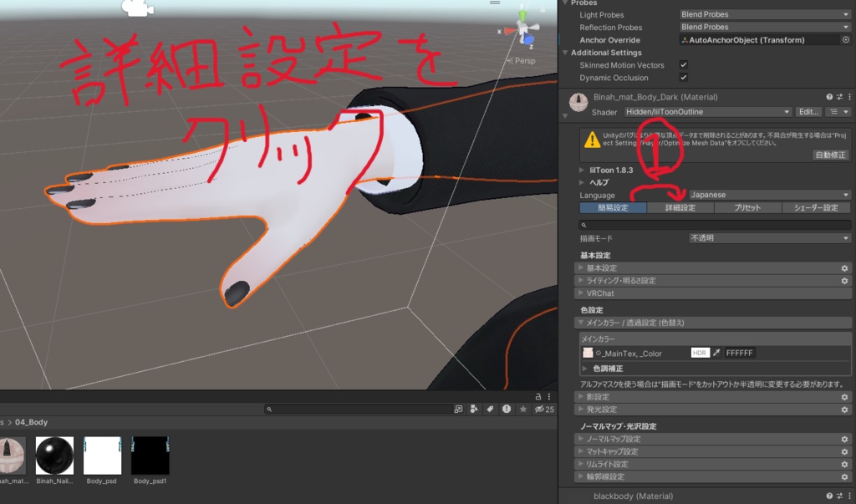Pick color with the eyedropper icon
The height and width of the screenshot is (504, 856).
click(716, 353)
